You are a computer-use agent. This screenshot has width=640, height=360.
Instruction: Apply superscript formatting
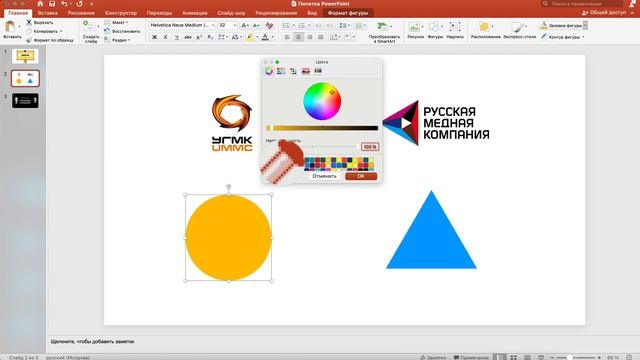(199, 37)
